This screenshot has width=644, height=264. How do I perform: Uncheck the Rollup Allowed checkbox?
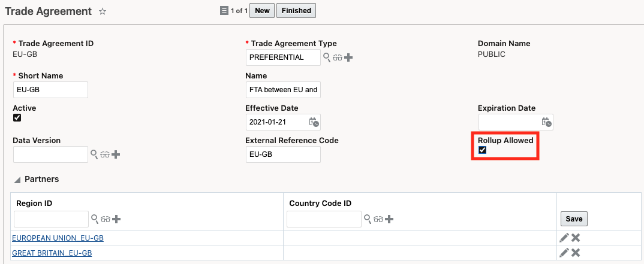pos(482,150)
